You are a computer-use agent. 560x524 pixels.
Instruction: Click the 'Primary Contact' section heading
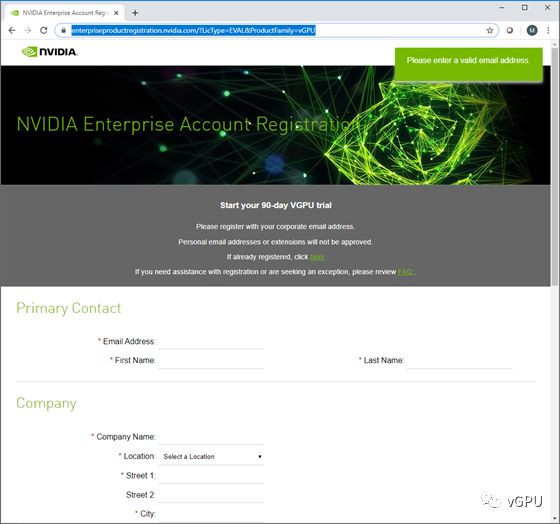tap(69, 308)
